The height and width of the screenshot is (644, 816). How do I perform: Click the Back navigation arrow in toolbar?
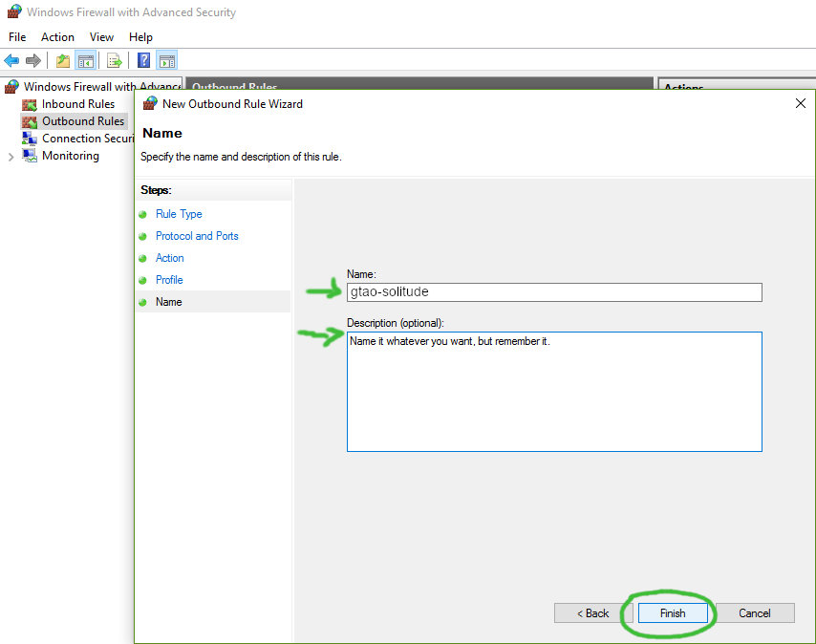(x=11, y=61)
